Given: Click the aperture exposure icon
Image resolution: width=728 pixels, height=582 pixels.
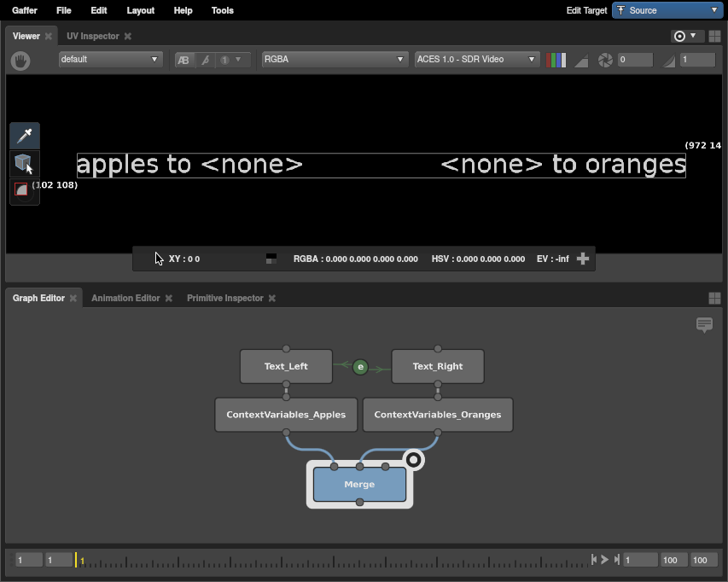Looking at the screenshot, I should [605, 60].
